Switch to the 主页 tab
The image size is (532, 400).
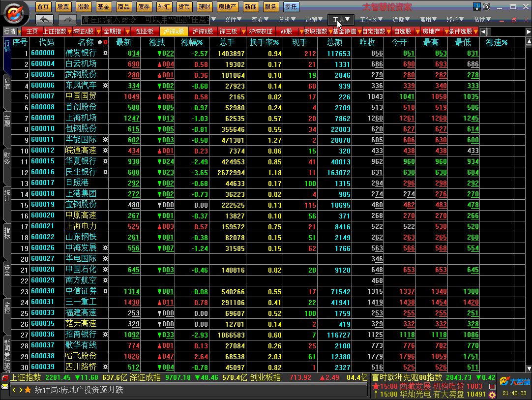(x=32, y=31)
